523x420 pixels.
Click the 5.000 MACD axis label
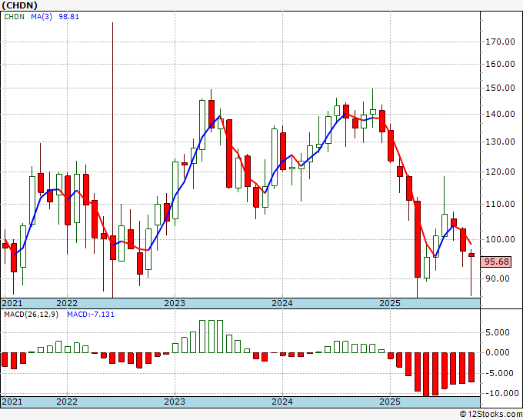pyautogui.click(x=498, y=332)
